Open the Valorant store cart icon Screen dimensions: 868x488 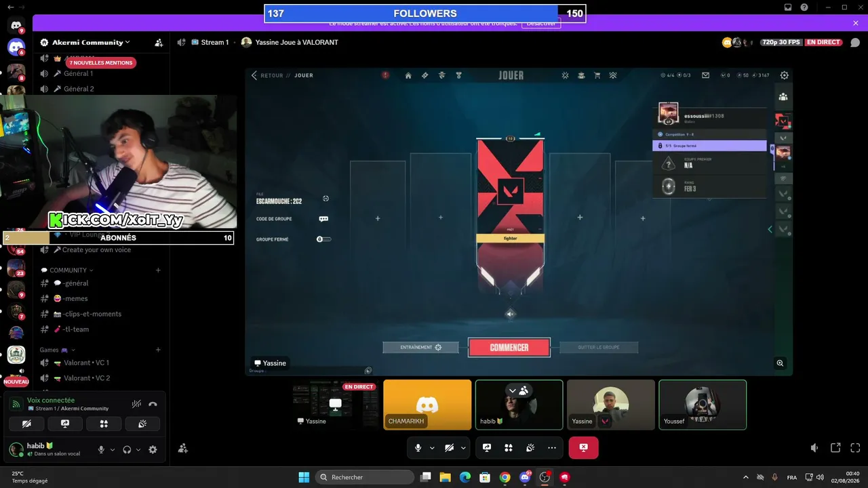(597, 75)
